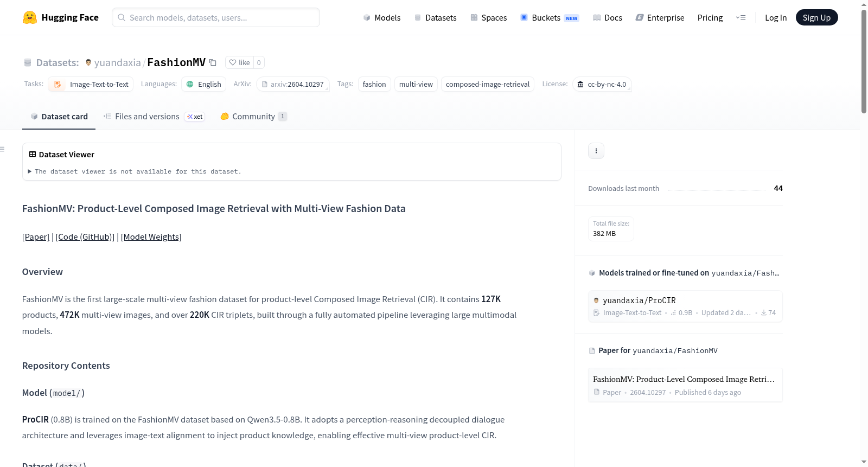Click the left-edge table of contents icon
This screenshot has width=868, height=467.
point(2,149)
